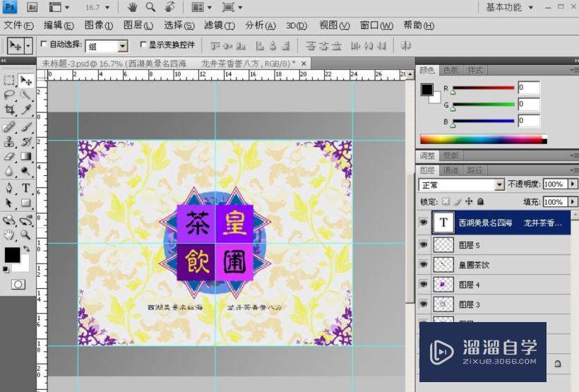The height and width of the screenshot is (392, 579).
Task: Select the Lasso tool
Action: point(9,95)
